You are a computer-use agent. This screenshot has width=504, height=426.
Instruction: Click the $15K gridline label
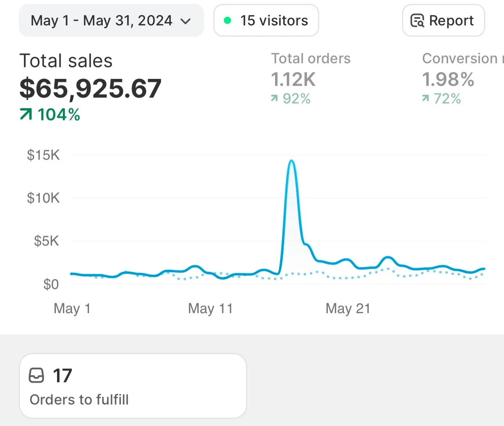tap(43, 155)
